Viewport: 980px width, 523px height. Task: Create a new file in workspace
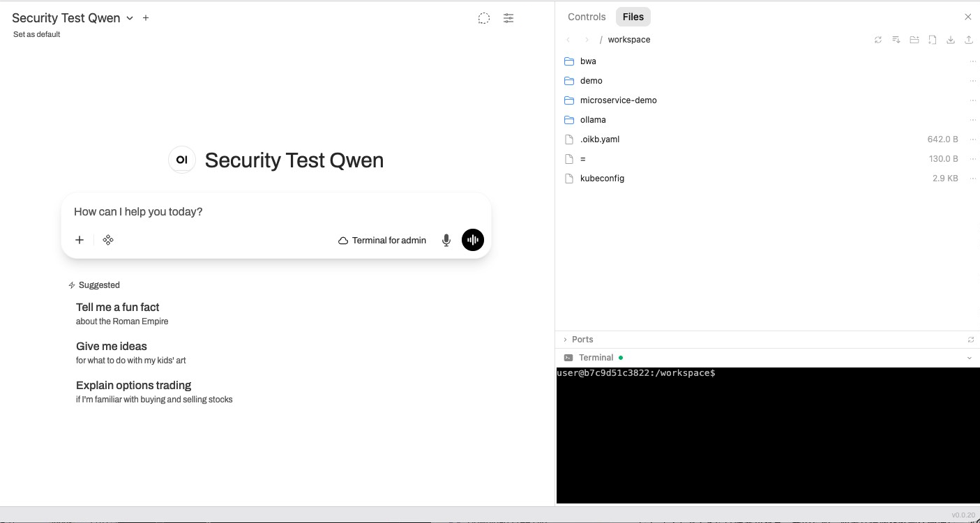click(933, 40)
